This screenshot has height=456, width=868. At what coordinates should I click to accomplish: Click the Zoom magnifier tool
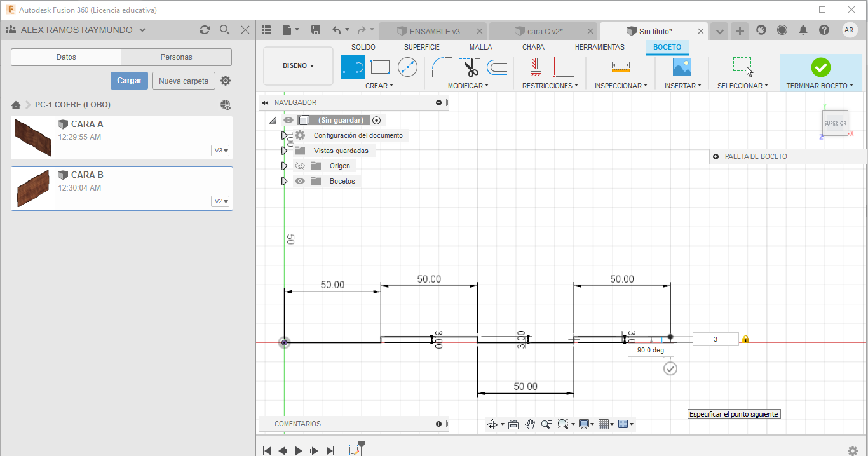(546, 424)
